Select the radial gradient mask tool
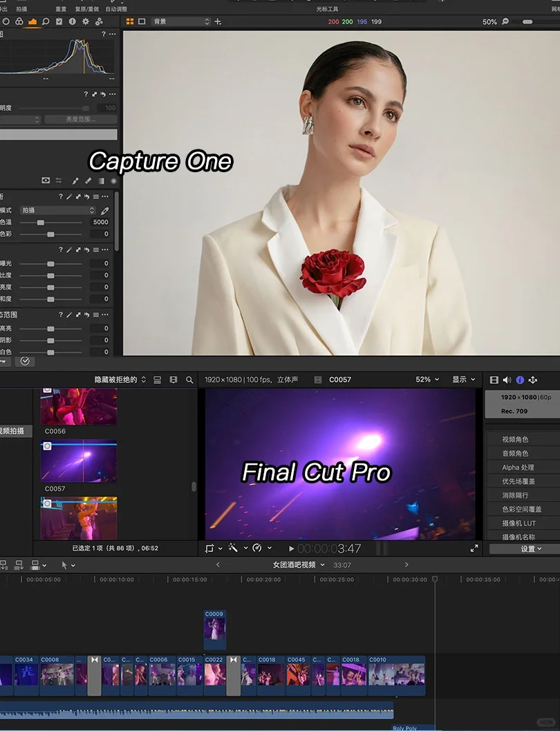 pos(113,181)
